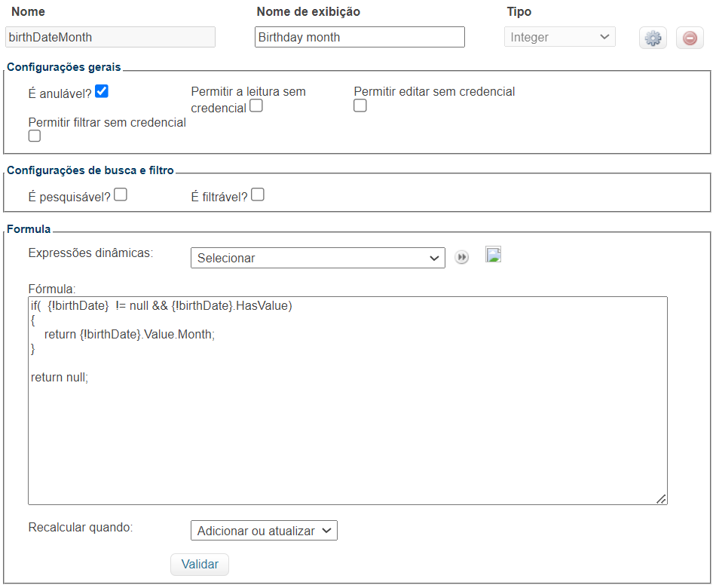Click the broken image icon beside expressions
Image resolution: width=716 pixels, height=588 pixels.
(493, 255)
